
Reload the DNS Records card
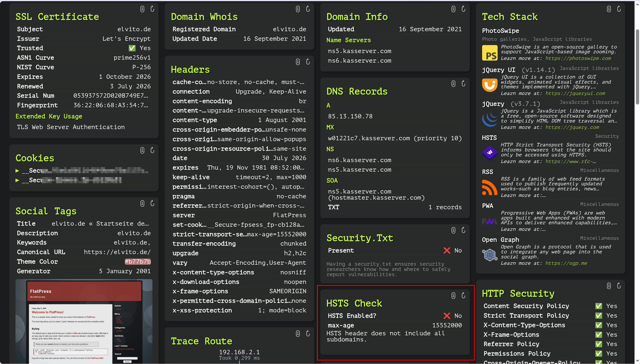click(x=463, y=84)
